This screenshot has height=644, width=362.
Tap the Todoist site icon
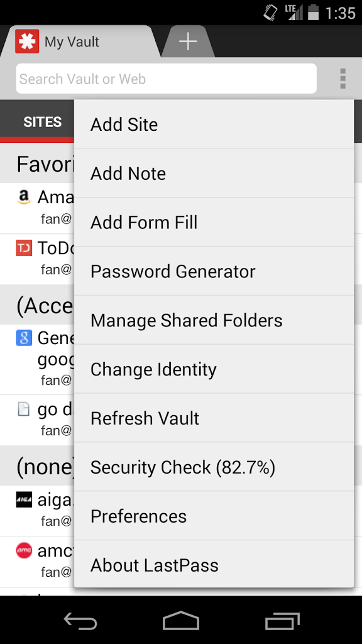24,248
